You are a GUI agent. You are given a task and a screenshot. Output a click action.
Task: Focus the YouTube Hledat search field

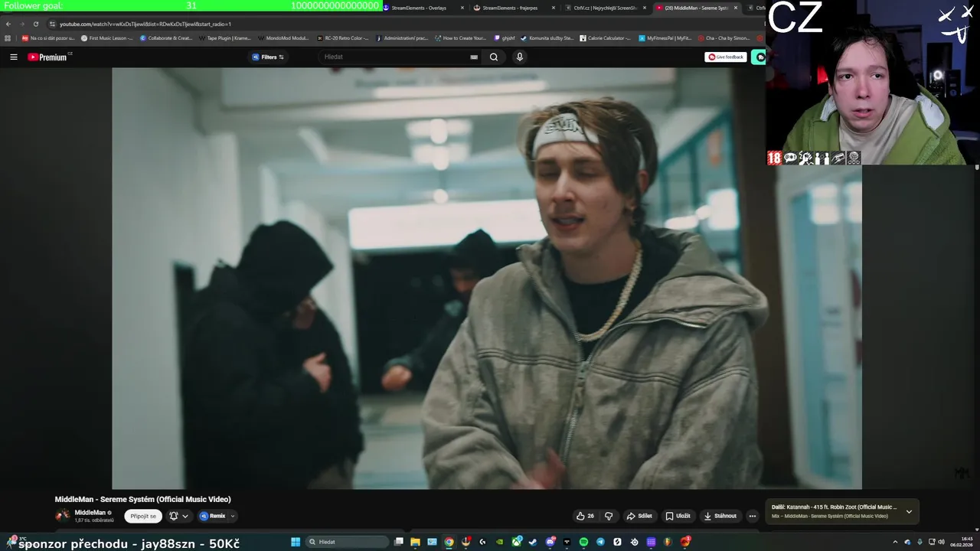tap(394, 57)
